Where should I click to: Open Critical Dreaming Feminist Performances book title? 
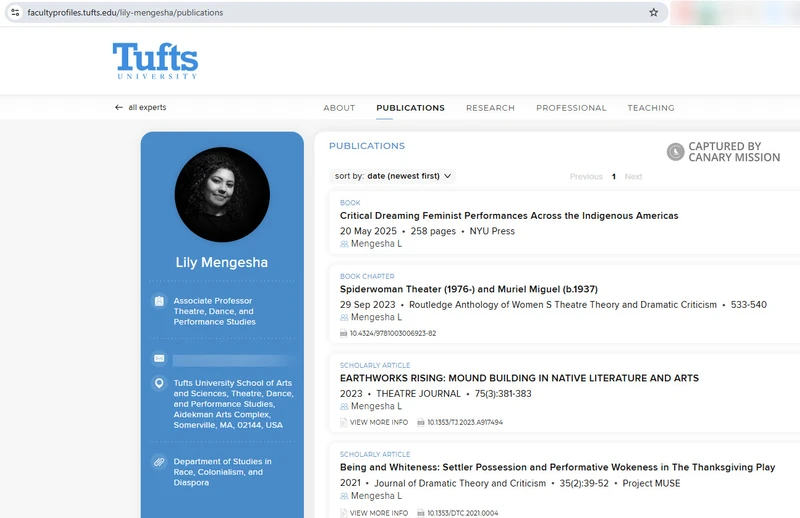pyautogui.click(x=509, y=216)
